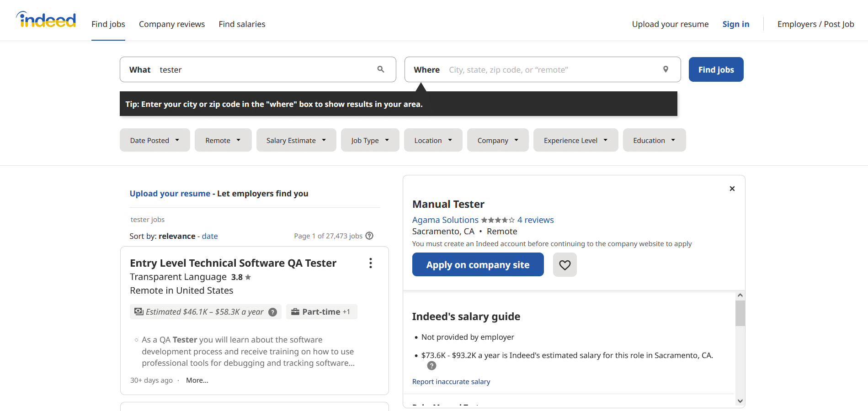Go to Find jobs tab

click(108, 24)
